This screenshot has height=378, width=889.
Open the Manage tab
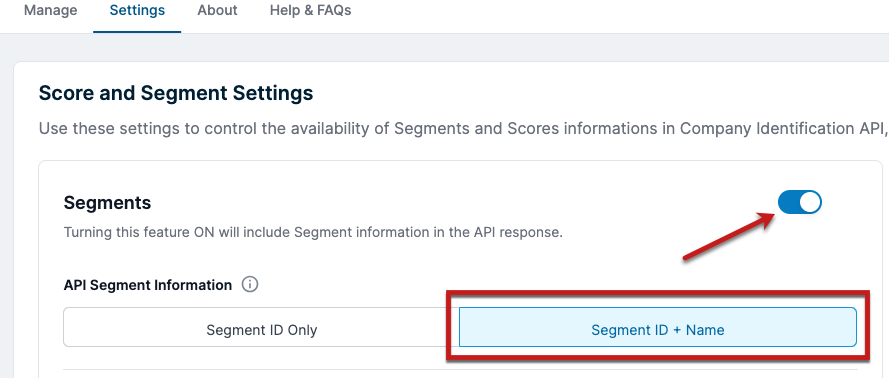(x=50, y=10)
